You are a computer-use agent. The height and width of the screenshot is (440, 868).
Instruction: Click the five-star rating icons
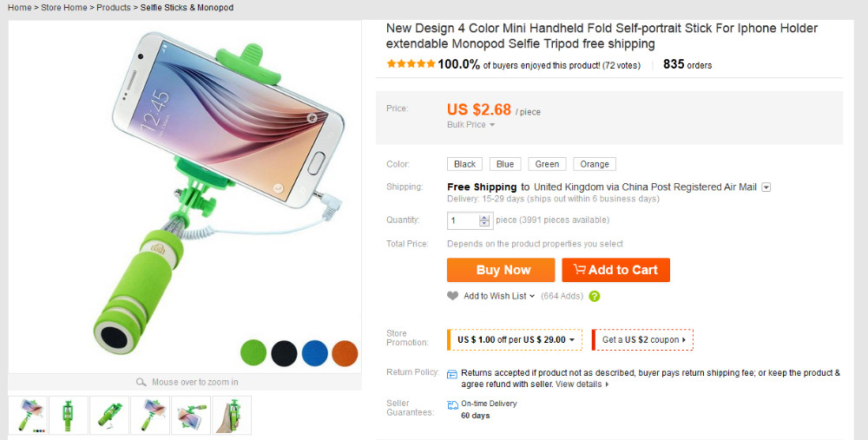(411, 64)
